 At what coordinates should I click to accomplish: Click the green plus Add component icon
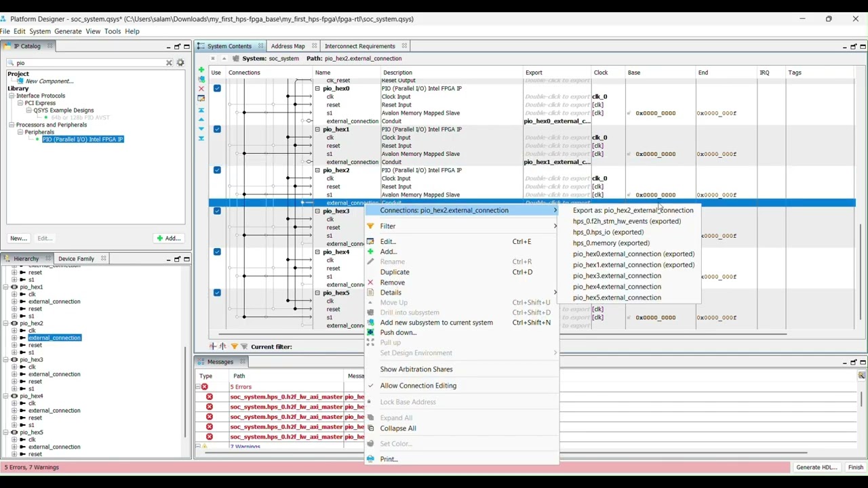201,70
